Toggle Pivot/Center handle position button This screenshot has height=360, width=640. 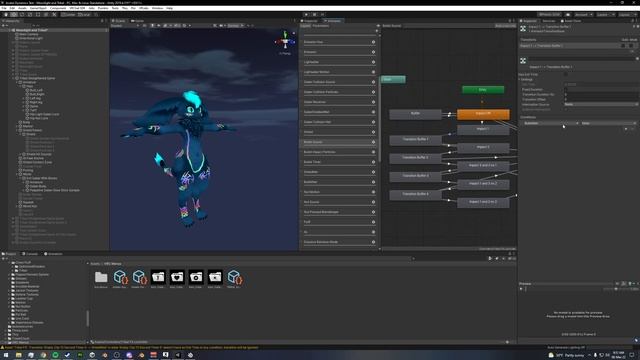[x=69, y=14]
